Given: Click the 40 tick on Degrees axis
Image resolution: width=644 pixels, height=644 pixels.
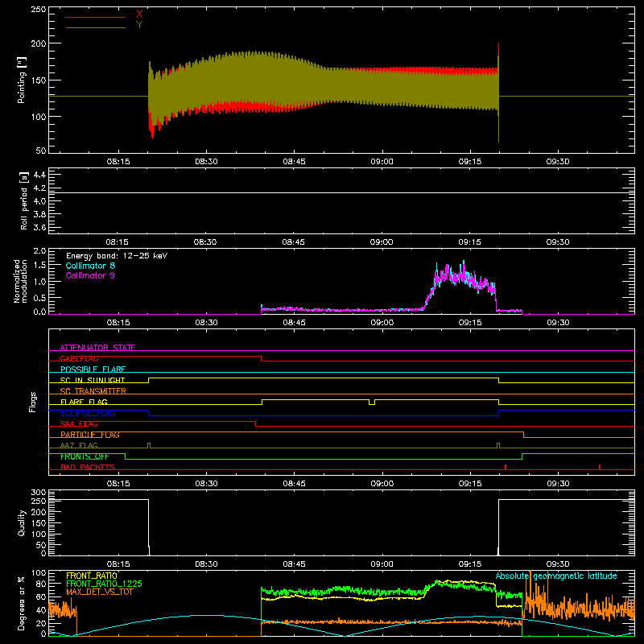Looking at the screenshot, I should (x=41, y=610).
